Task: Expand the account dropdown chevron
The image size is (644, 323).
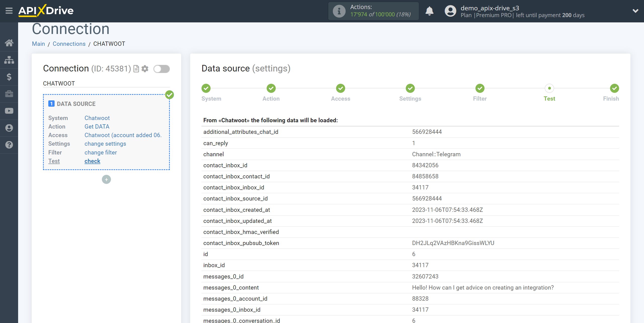Action: (x=635, y=11)
